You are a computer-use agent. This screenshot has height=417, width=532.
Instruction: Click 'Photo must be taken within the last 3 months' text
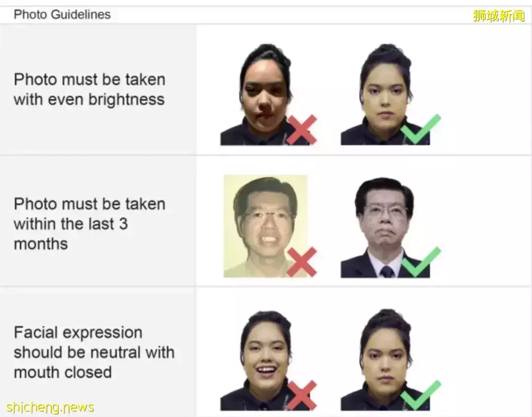(90, 223)
